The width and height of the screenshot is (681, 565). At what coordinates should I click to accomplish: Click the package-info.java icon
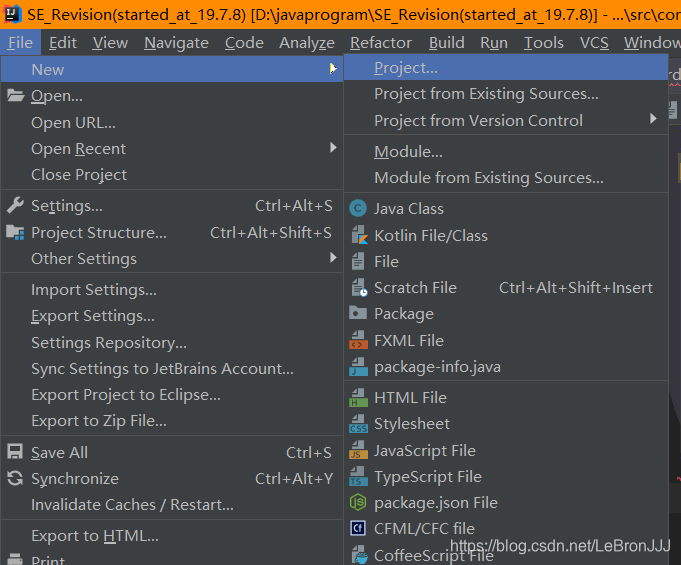(358, 367)
